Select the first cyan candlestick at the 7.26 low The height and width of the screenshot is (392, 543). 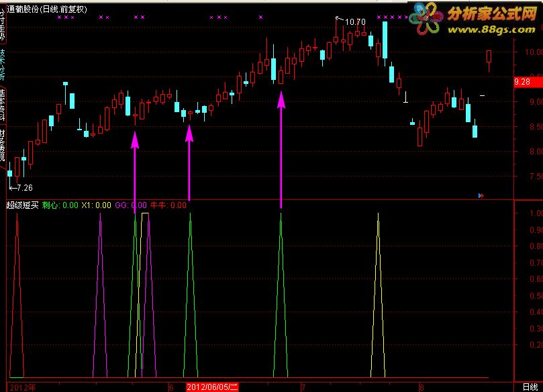9,173
